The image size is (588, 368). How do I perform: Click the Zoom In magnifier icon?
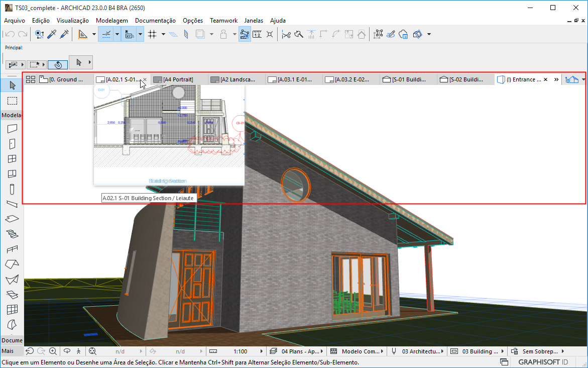(53, 351)
